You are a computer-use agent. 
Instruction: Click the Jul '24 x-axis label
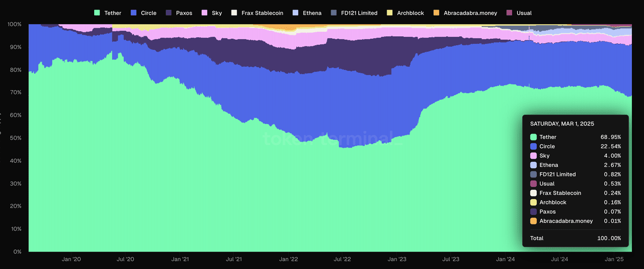559,259
